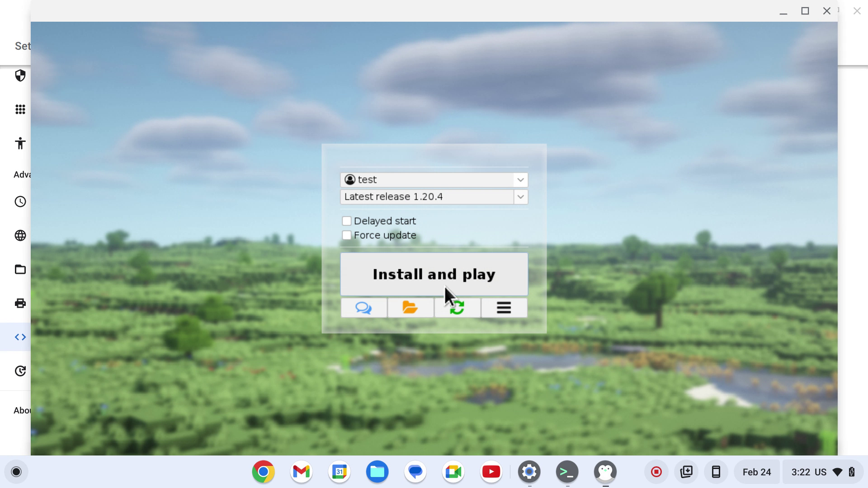Open the folder icon in launcher
The height and width of the screenshot is (488, 868).
410,307
